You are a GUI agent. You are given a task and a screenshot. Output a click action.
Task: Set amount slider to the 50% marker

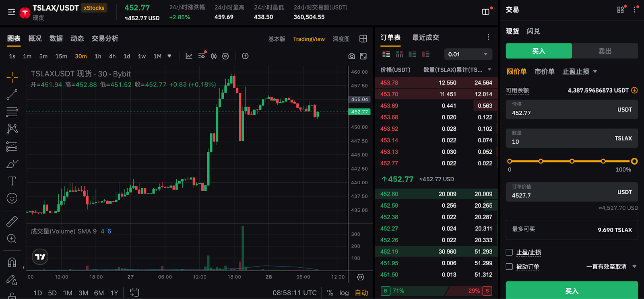point(572,161)
